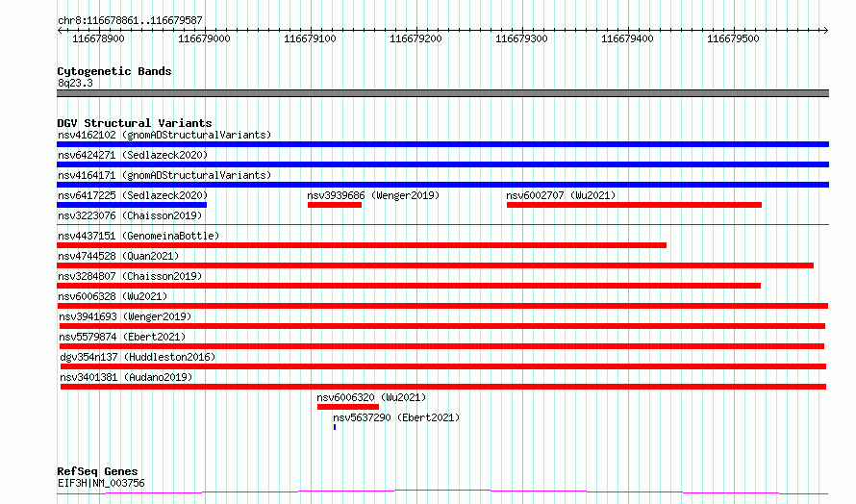Click the red bar under nsv4744528
This screenshot has width=856, height=504.
coord(435,265)
